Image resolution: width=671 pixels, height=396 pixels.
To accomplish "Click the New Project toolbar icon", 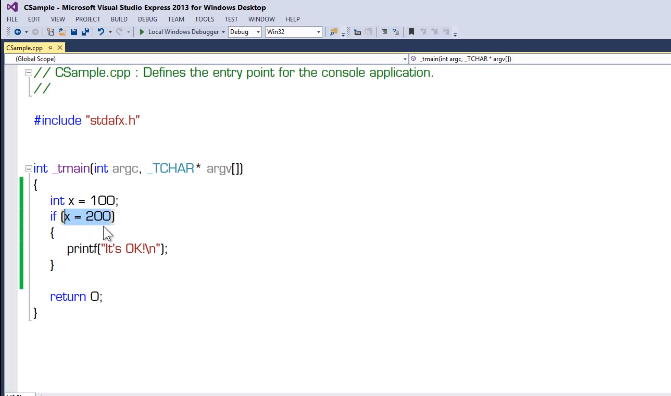I will 50,32.
